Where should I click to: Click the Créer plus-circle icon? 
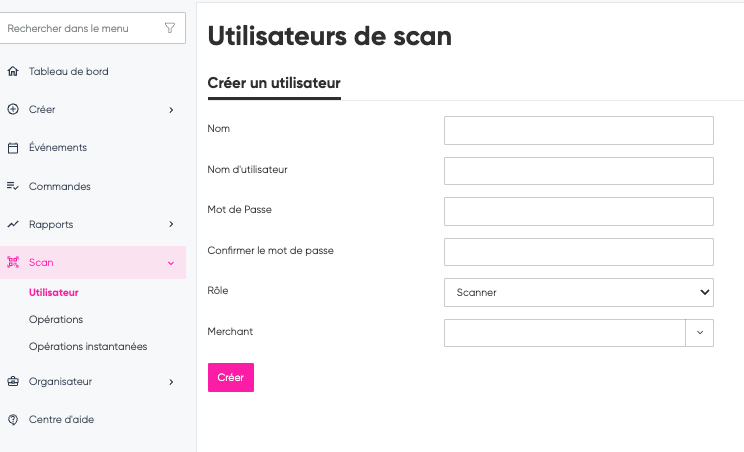click(13, 109)
